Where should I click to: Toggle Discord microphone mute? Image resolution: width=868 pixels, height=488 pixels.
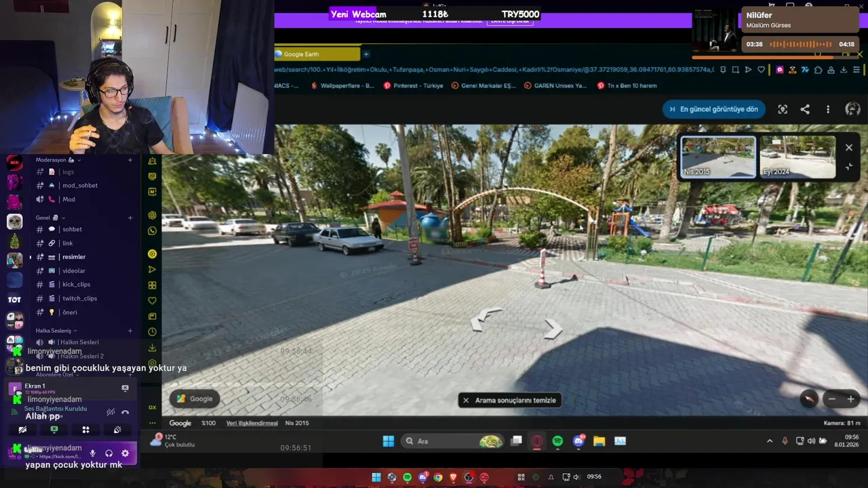point(92,453)
